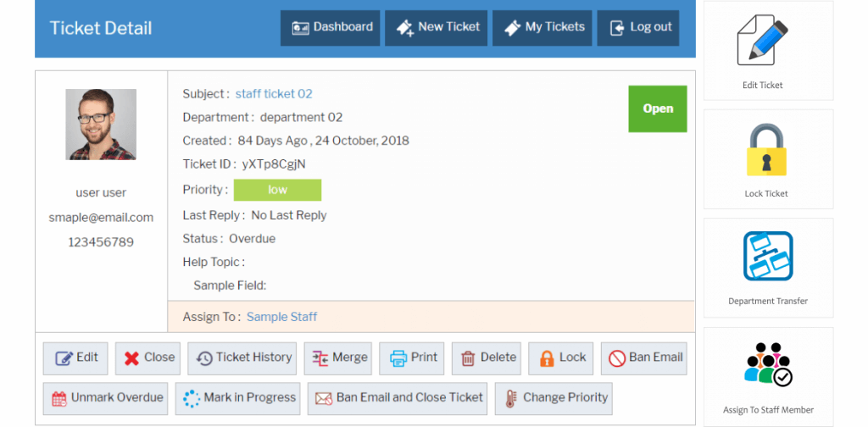View the Ticket History
Screen dimensions: 868x427
[x=242, y=358]
